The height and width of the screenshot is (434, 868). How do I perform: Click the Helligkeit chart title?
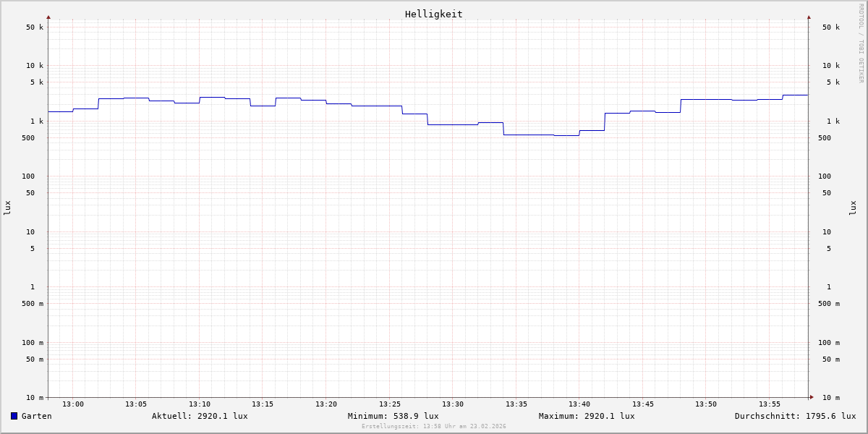(x=433, y=14)
